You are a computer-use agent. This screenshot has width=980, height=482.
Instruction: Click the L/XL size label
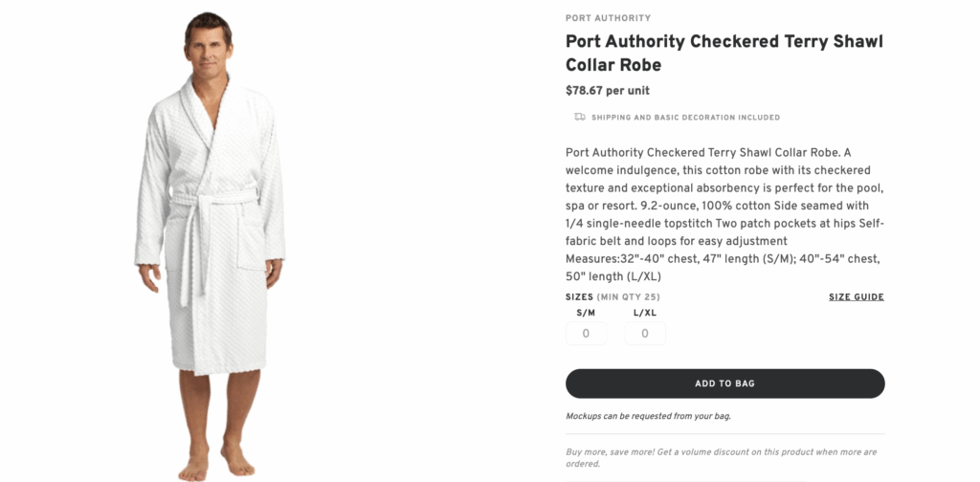click(x=645, y=313)
